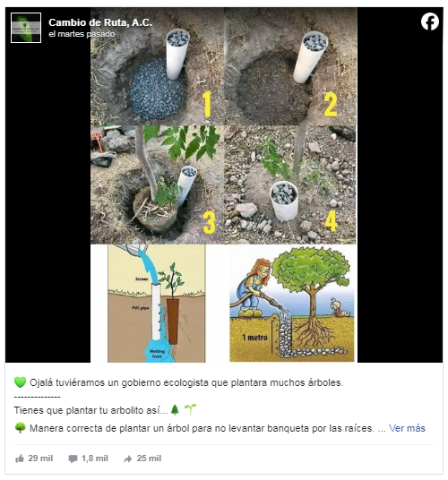View the 1,8 mil comments count

coord(95,459)
